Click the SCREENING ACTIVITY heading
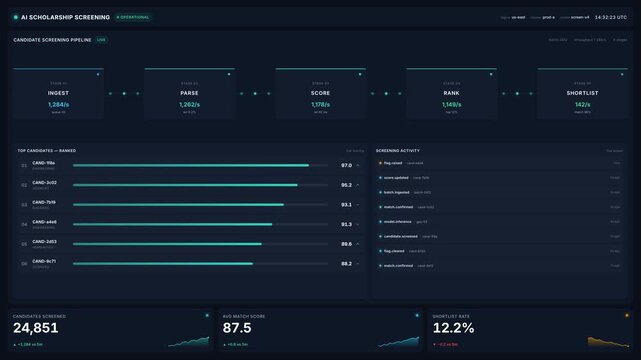This screenshot has width=641, height=360. tap(398, 151)
